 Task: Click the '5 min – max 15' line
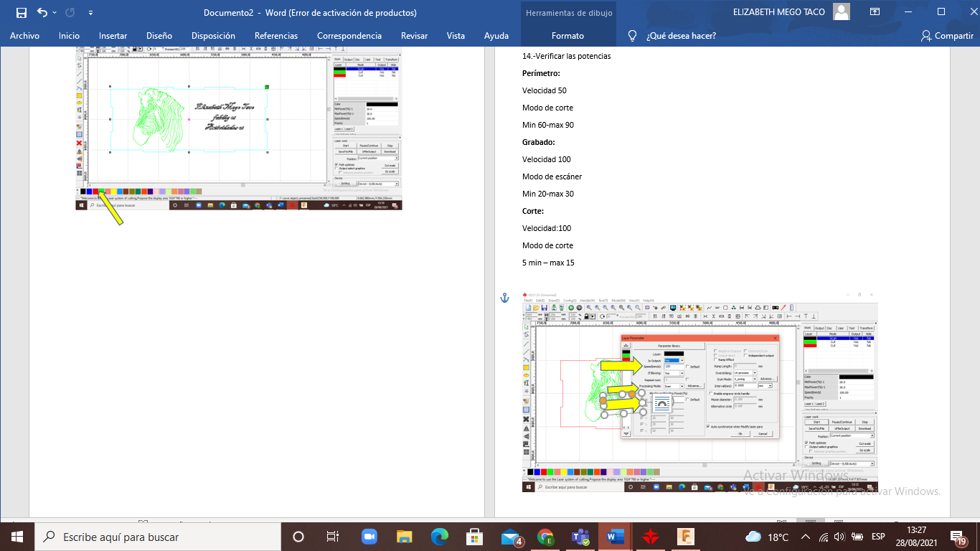point(548,263)
